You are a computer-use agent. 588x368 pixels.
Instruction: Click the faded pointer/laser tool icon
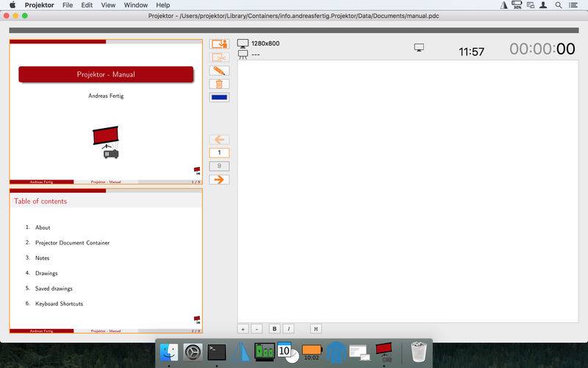click(219, 57)
